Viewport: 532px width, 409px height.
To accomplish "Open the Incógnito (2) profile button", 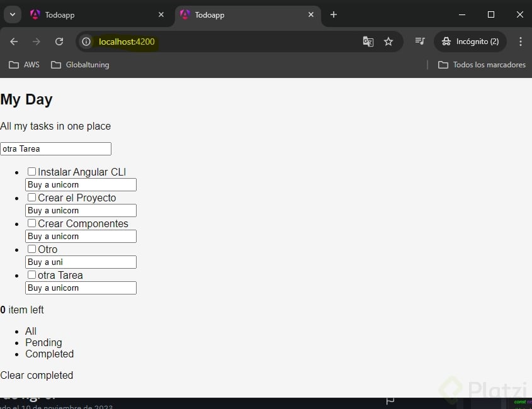I will pos(470,42).
